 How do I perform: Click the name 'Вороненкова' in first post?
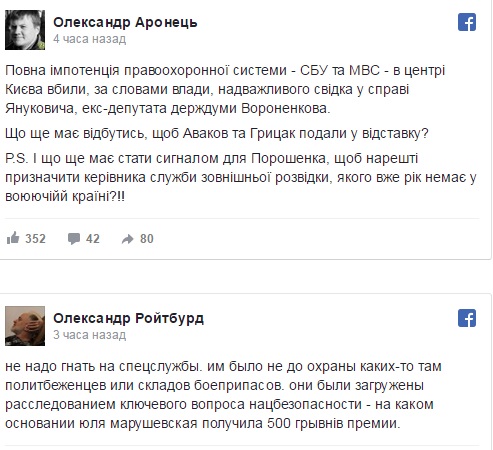(285, 109)
